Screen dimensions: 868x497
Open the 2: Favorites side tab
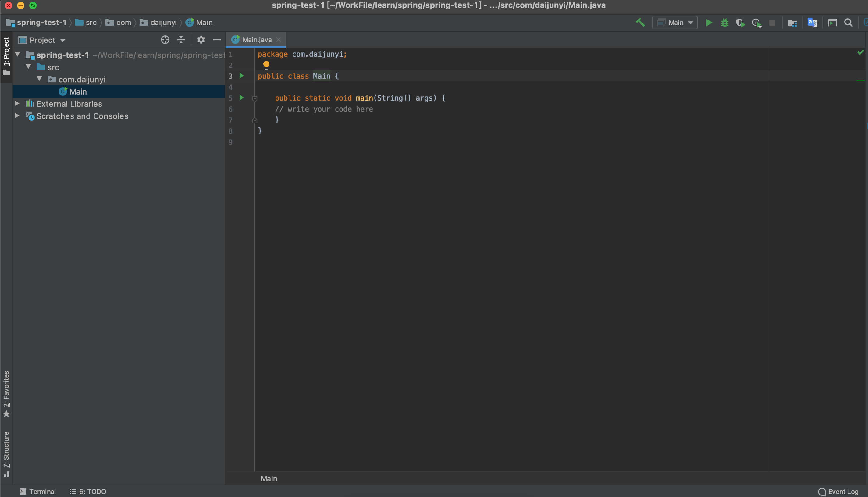[x=6, y=394]
